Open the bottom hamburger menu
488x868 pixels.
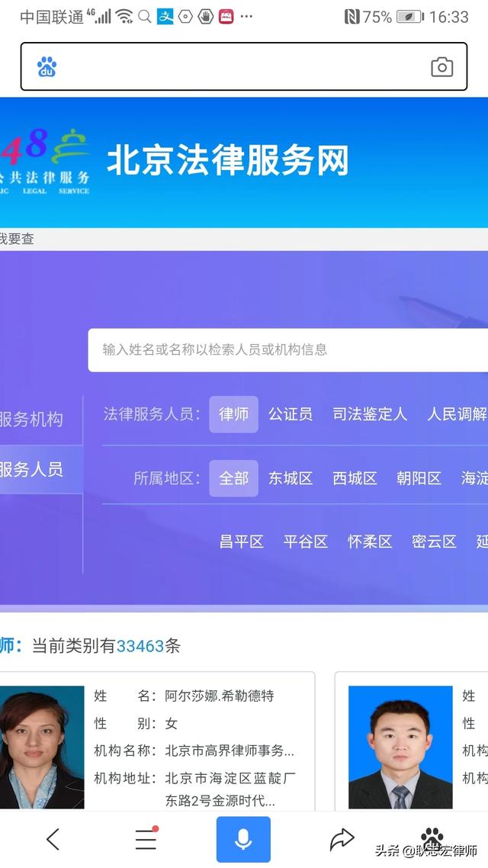tap(146, 839)
